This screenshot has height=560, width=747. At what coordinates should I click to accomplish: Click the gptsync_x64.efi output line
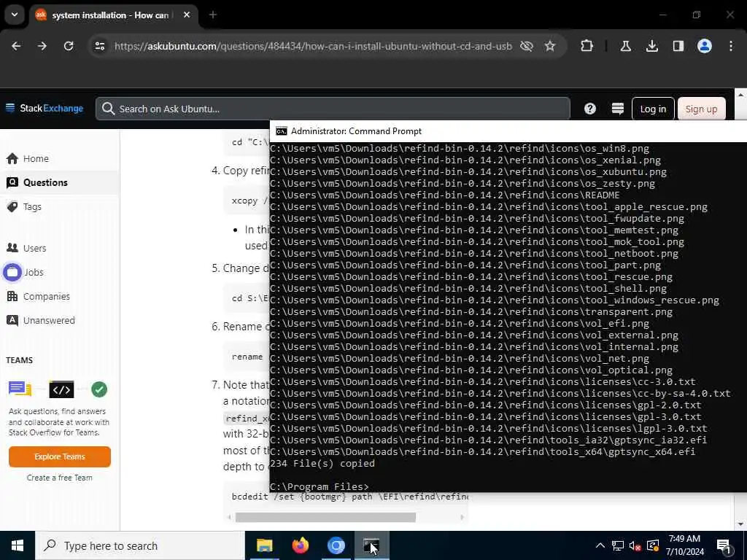(482, 452)
